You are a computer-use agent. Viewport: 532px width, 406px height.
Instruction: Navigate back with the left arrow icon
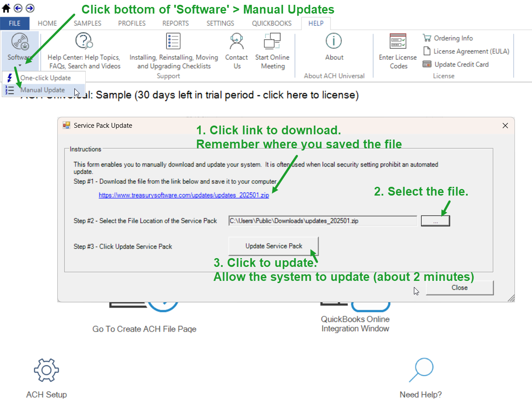[x=18, y=8]
